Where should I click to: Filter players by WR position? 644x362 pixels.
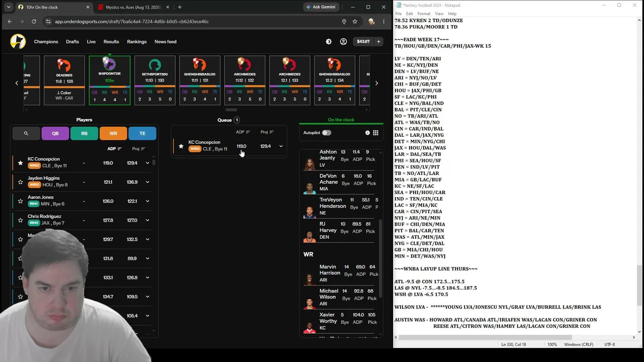coord(113,133)
